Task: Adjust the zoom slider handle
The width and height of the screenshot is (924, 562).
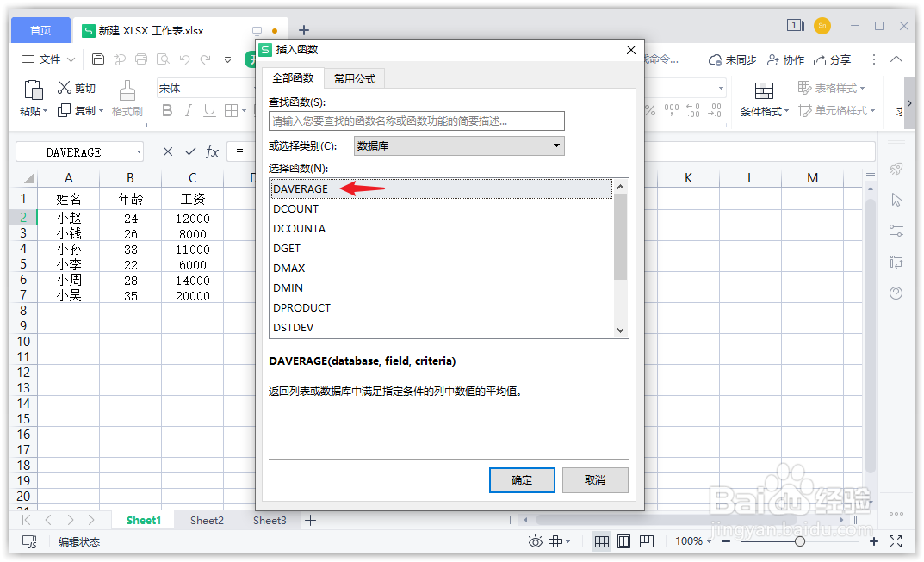Action: click(x=800, y=541)
